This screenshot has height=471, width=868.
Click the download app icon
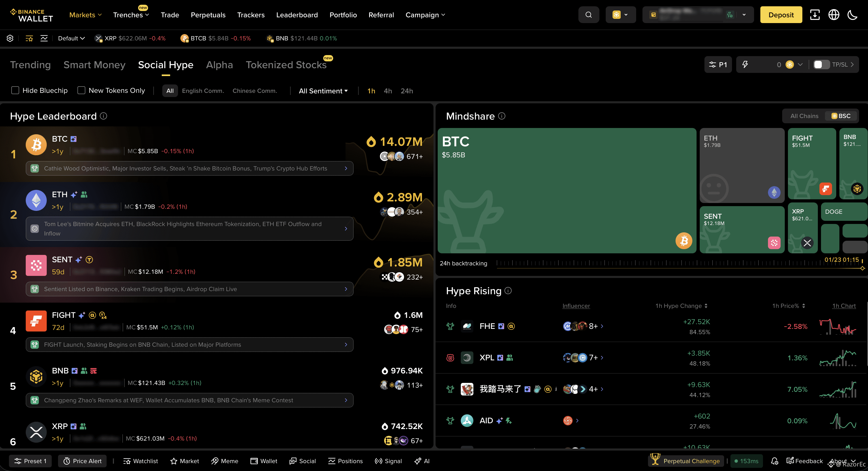tap(815, 15)
